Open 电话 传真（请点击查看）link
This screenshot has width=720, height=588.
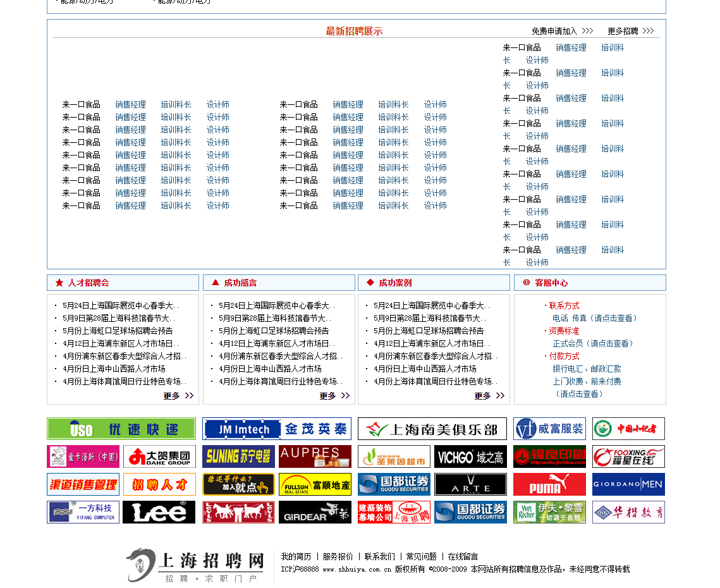(595, 318)
